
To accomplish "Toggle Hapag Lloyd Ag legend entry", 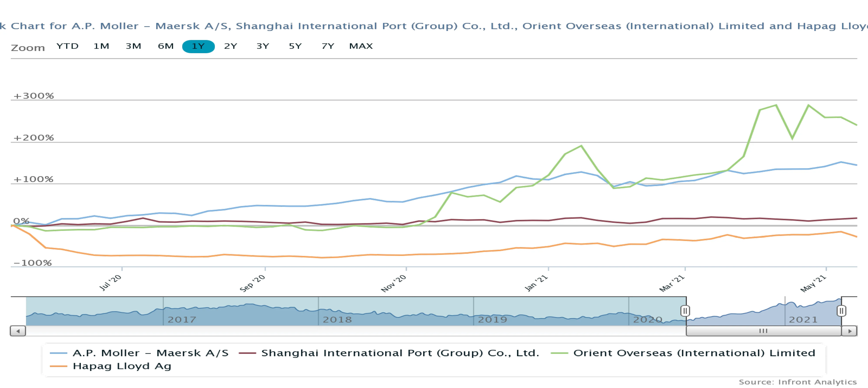I will (122, 366).
